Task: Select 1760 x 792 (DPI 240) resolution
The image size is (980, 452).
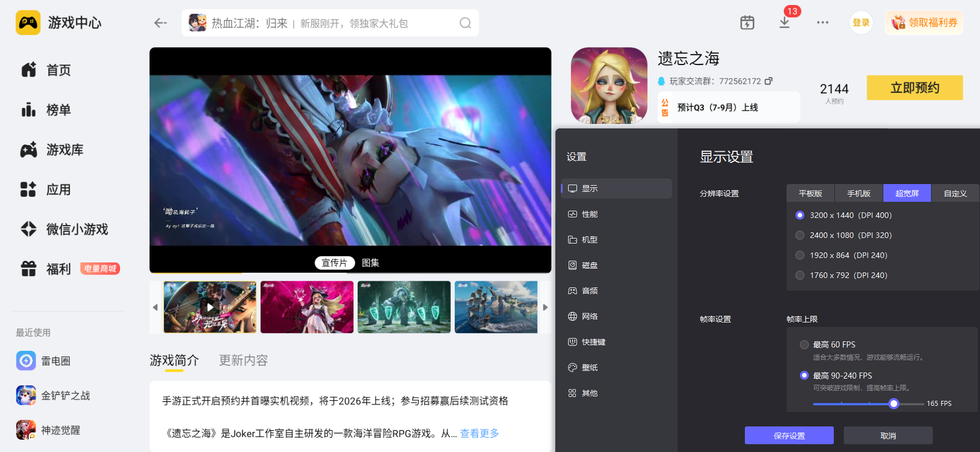Action: pos(800,275)
